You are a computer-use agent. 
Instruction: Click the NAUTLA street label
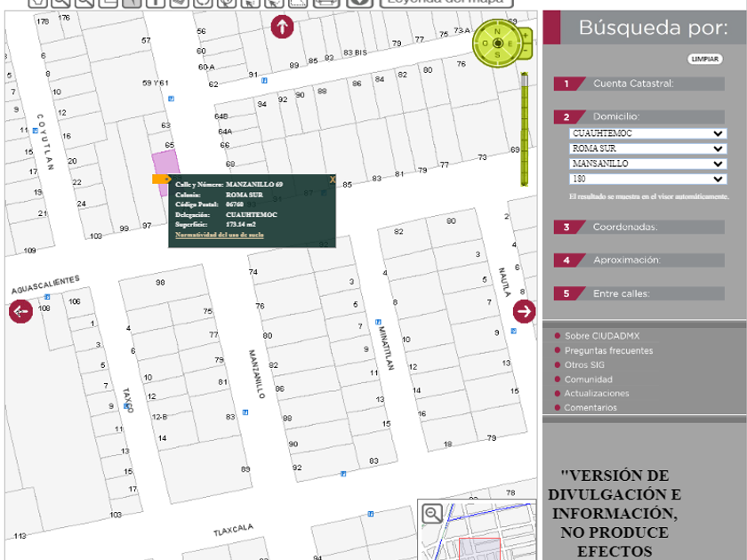[504, 282]
